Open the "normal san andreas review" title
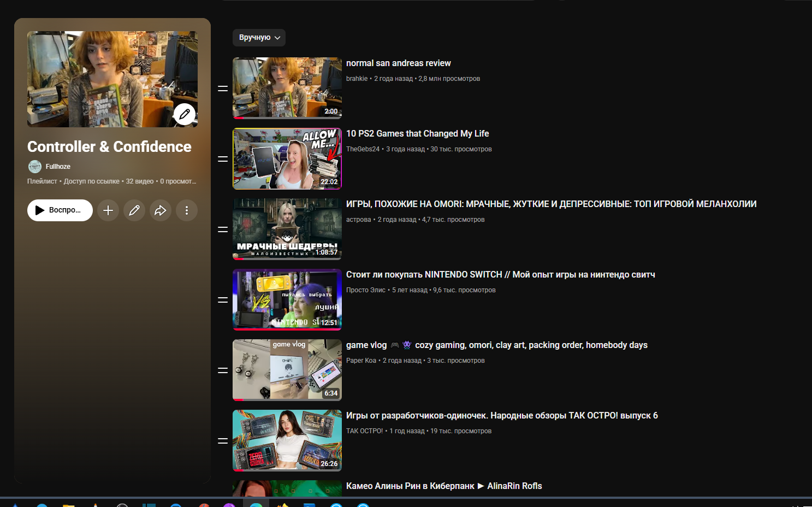The width and height of the screenshot is (812, 507). click(399, 63)
